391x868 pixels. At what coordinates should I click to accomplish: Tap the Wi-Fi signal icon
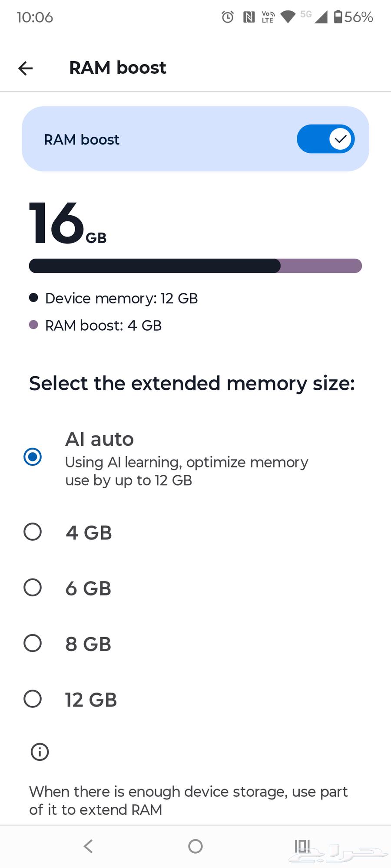[x=288, y=17]
